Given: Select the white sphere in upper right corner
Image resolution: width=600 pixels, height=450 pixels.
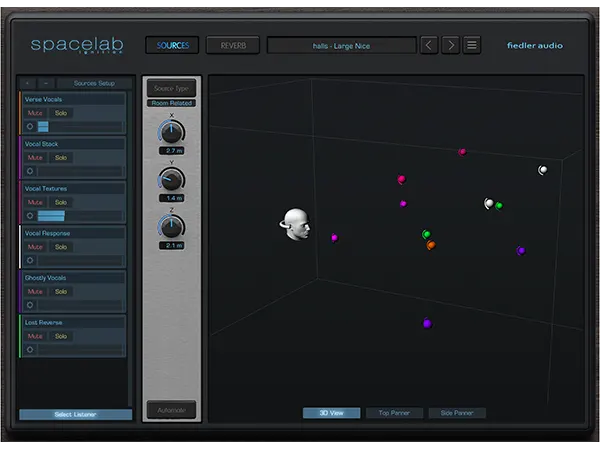Looking at the screenshot, I should click(543, 170).
